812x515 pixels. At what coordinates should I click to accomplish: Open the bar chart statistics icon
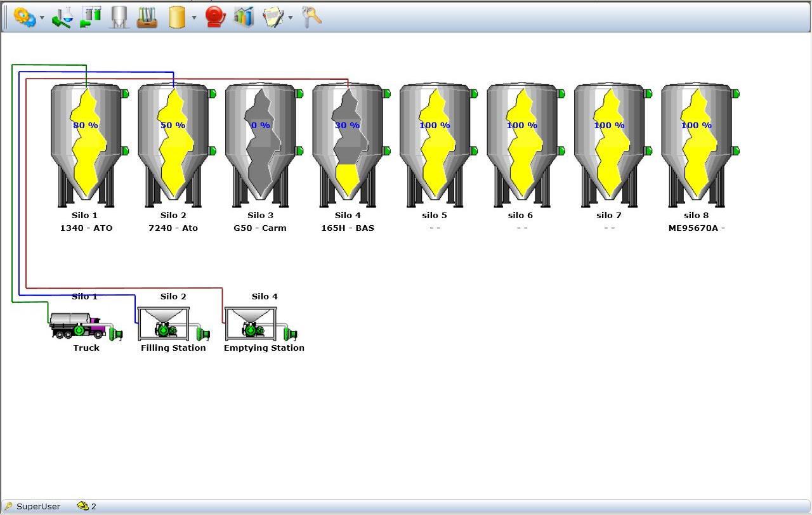pyautogui.click(x=244, y=17)
